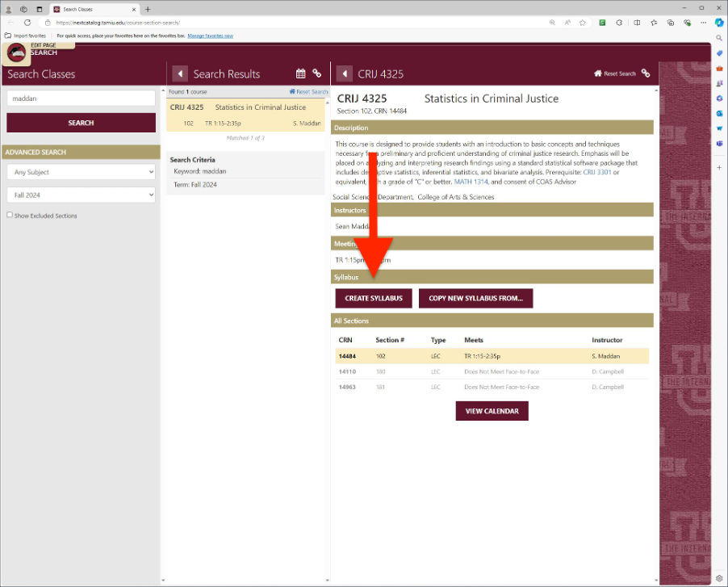Open sidebar Search magnifier icon
728x587 pixels.
[x=719, y=38]
